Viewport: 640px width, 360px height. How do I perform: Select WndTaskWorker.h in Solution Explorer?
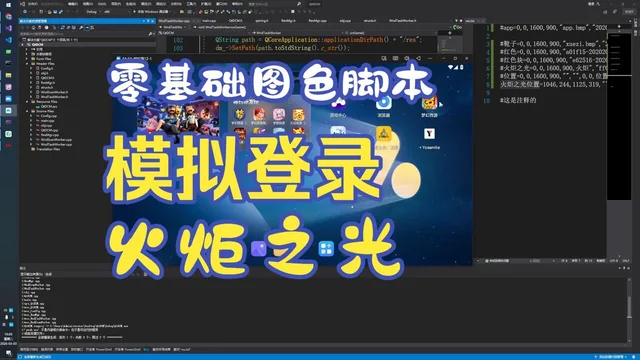[x=54, y=97]
